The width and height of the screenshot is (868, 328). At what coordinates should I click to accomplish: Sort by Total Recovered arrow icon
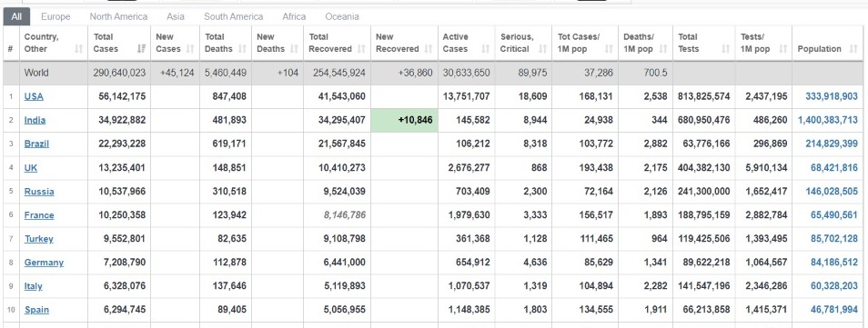361,49
